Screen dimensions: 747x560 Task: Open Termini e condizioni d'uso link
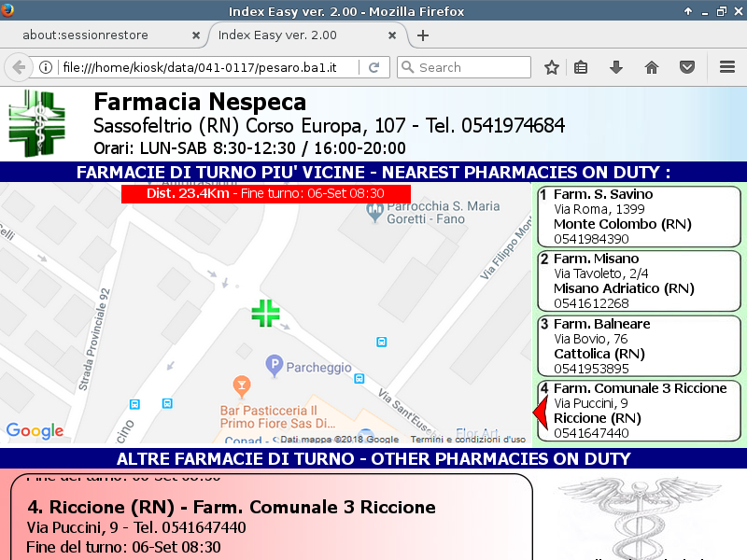tap(468, 440)
